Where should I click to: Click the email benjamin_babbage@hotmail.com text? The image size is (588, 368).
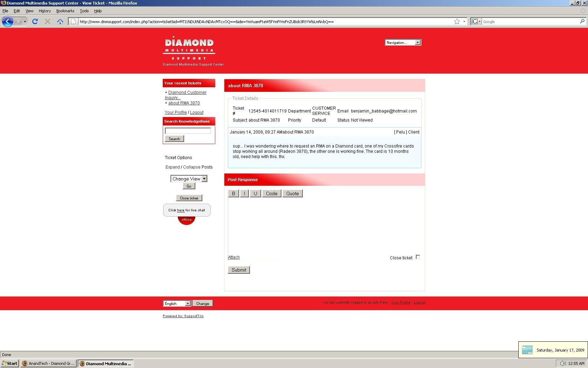pos(384,111)
